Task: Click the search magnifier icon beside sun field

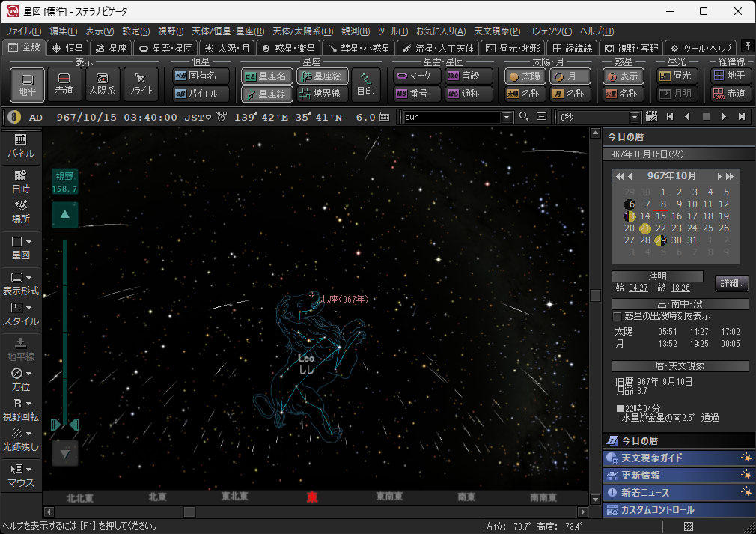Action: pyautogui.click(x=523, y=117)
